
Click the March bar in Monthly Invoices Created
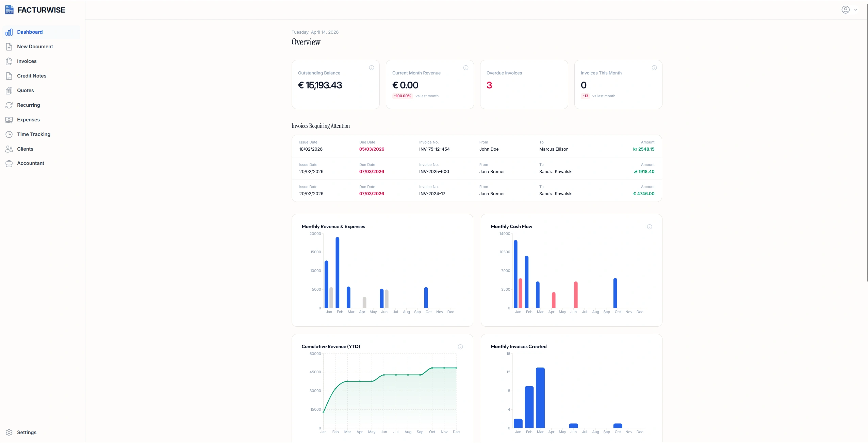click(540, 398)
